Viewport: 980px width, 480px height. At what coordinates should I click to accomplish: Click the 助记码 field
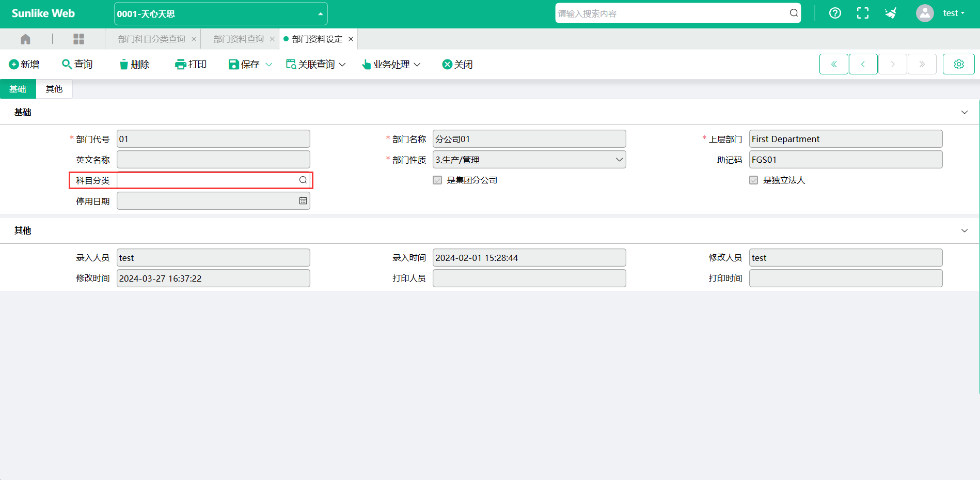[x=846, y=160]
